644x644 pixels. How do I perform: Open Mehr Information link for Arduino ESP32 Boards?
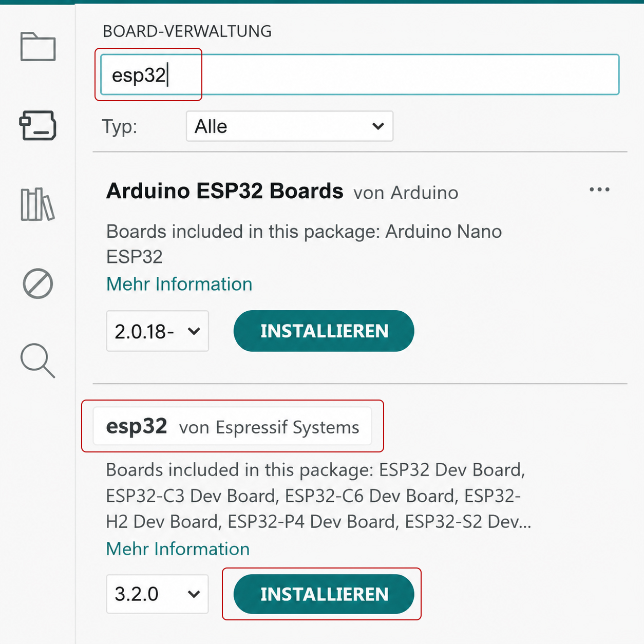(179, 284)
